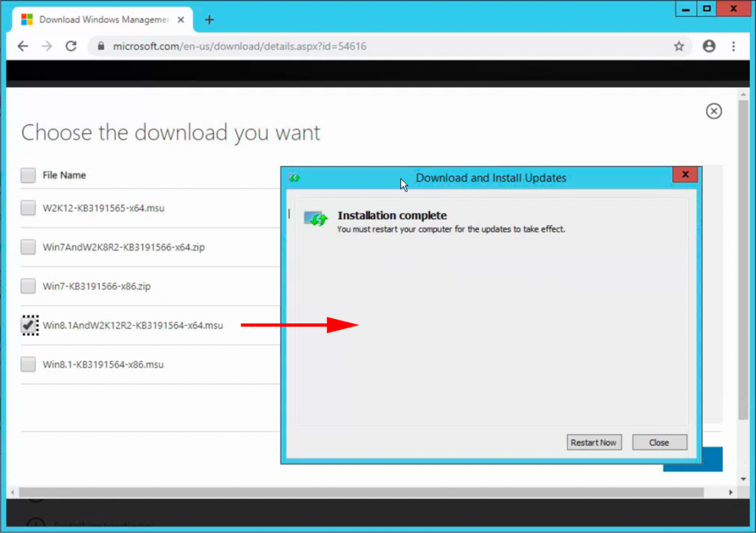View site security info via the padlock icon
The image size is (756, 533).
(x=100, y=46)
